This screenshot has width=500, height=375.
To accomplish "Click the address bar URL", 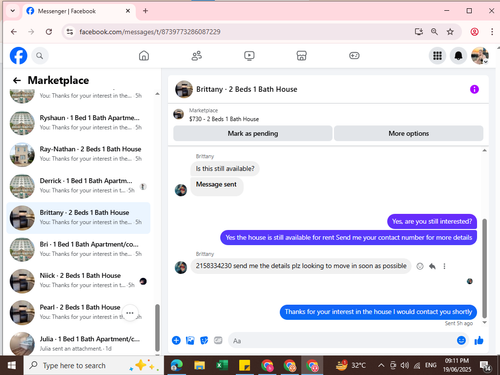I will click(150, 32).
